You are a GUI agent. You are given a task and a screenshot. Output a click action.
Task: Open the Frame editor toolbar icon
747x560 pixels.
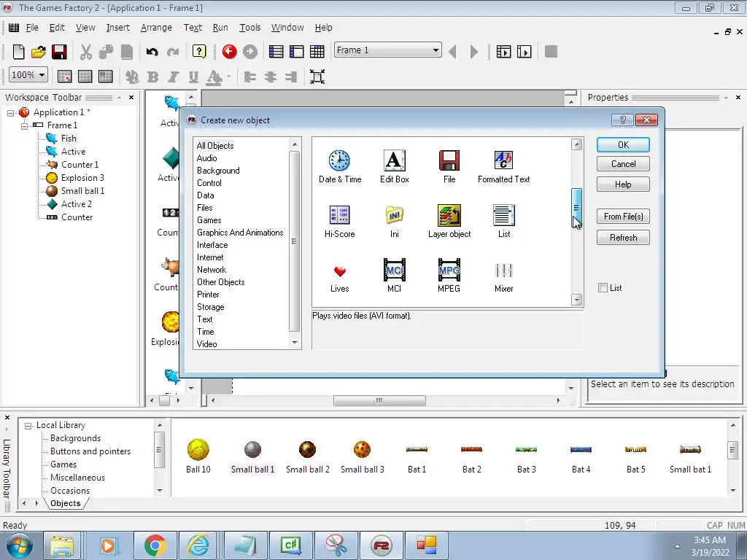[x=296, y=52]
